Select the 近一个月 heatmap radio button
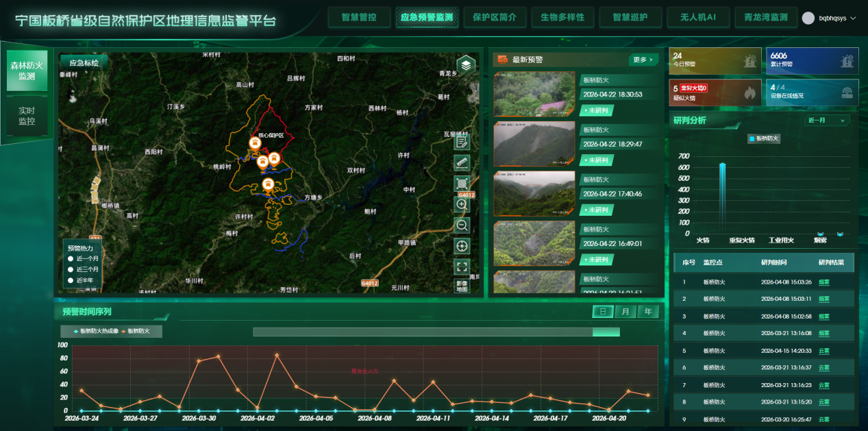 [x=70, y=259]
